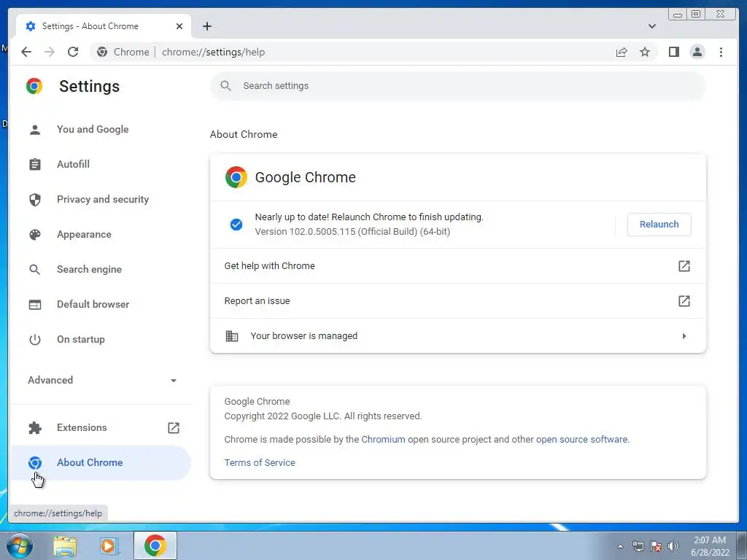Viewport: 747px width, 560px height.
Task: Open Report an issue
Action: (x=458, y=301)
